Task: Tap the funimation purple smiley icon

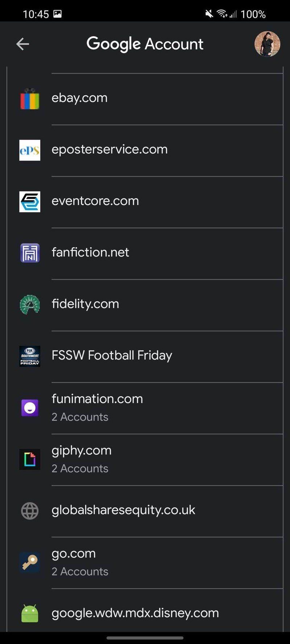Action: [30, 408]
